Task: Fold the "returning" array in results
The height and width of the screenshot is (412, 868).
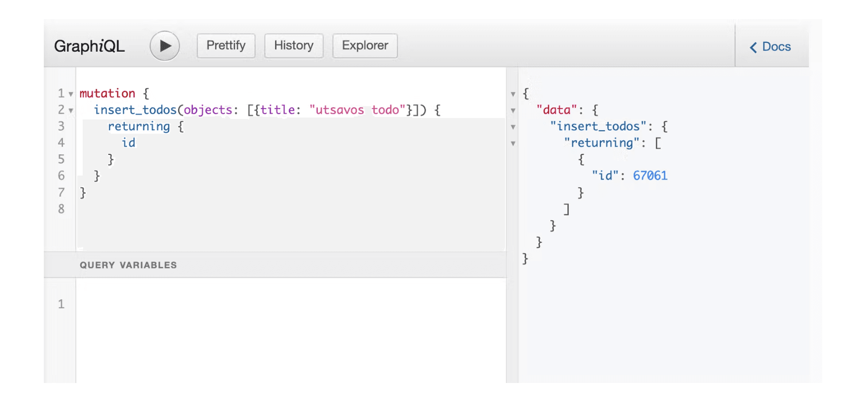Action: coord(513,144)
